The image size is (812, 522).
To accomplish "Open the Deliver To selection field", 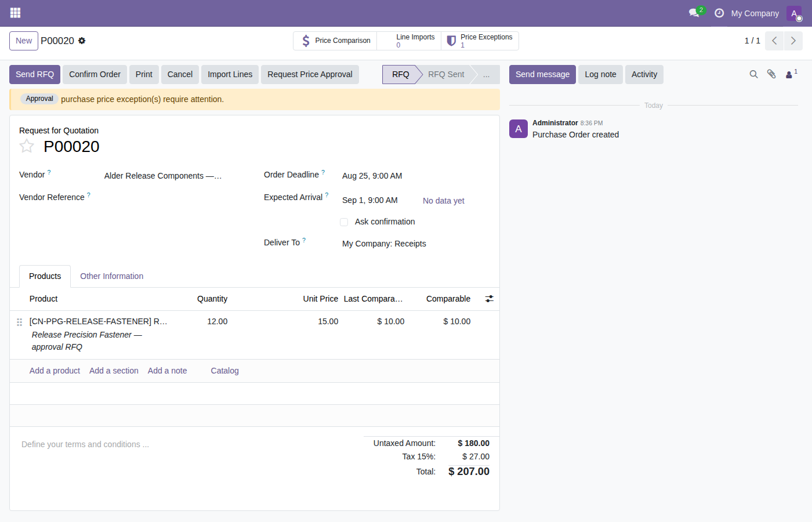I will (x=414, y=244).
